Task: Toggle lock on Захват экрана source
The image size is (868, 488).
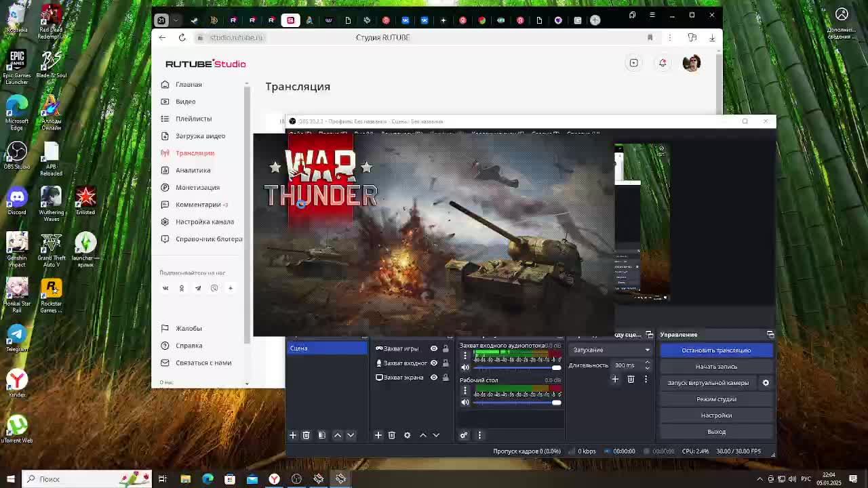Action: pyautogui.click(x=446, y=378)
